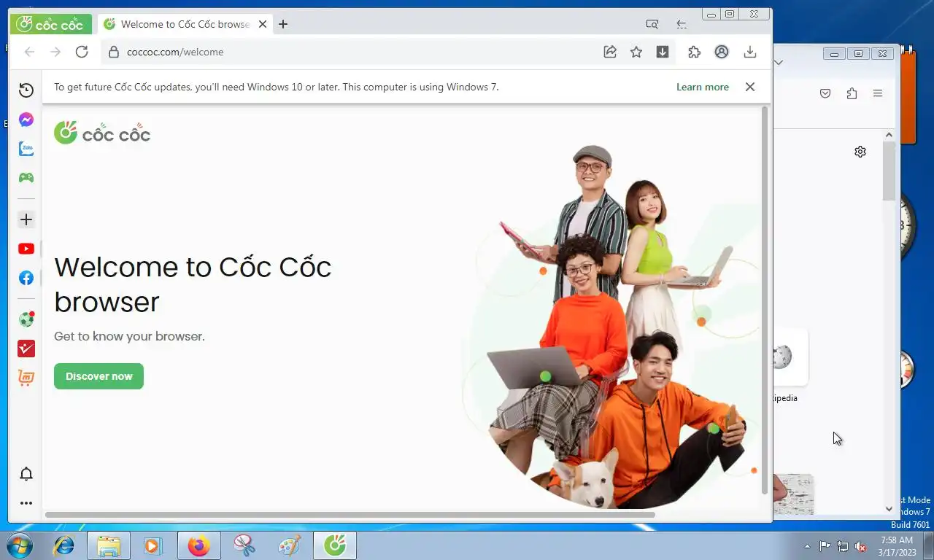
Task: Open the network tray icon
Action: [x=843, y=546]
